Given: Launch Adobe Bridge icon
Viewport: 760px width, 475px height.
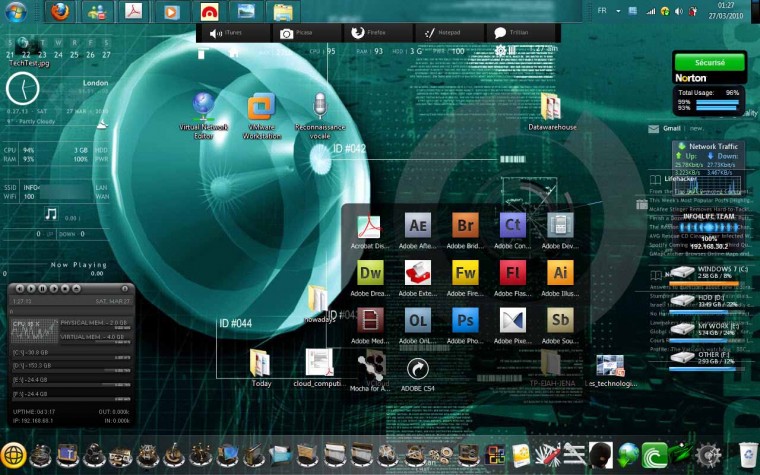Looking at the screenshot, I should [x=465, y=225].
